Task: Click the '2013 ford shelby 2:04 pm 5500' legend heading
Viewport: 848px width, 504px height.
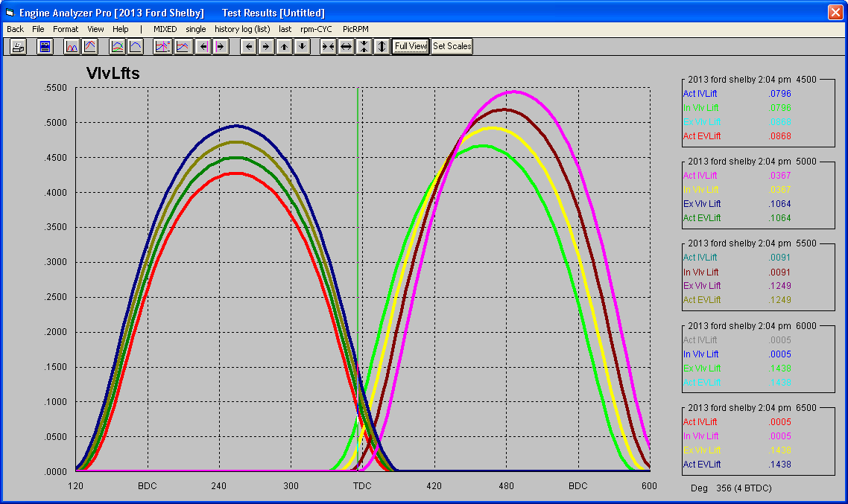Action: (x=753, y=243)
